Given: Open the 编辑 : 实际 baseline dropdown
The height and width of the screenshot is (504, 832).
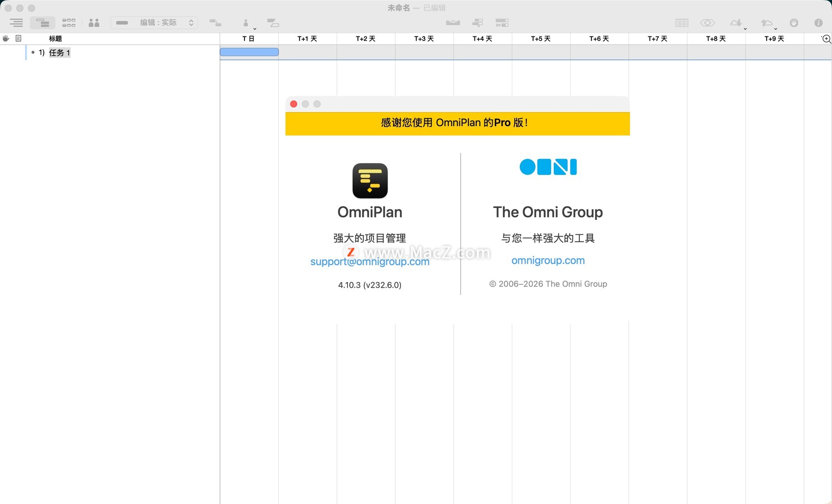Looking at the screenshot, I should [x=154, y=23].
